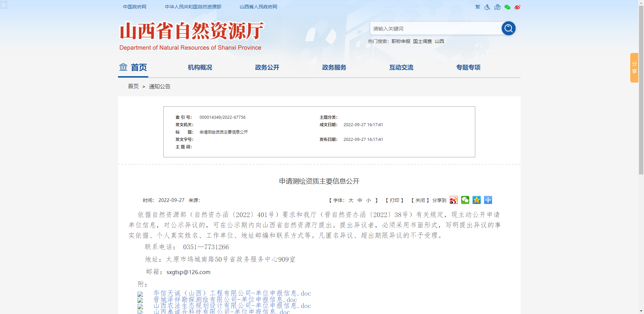Share article via WeChat icon beside 分享到

[465, 200]
